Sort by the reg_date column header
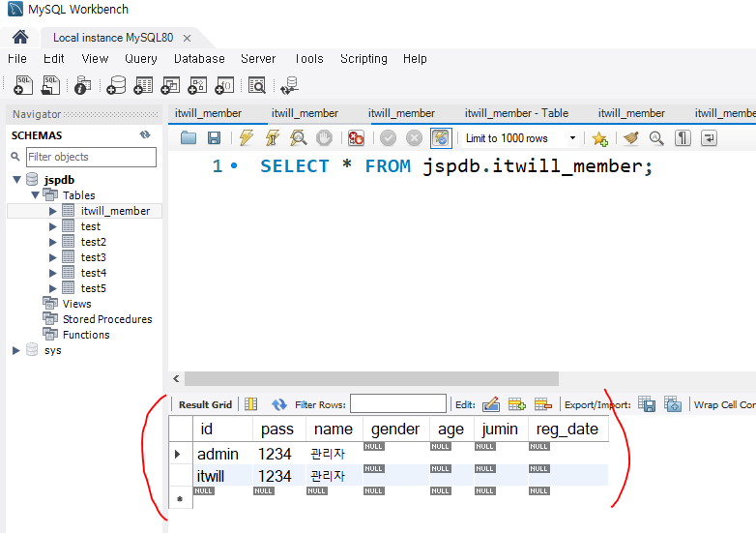 [567, 429]
